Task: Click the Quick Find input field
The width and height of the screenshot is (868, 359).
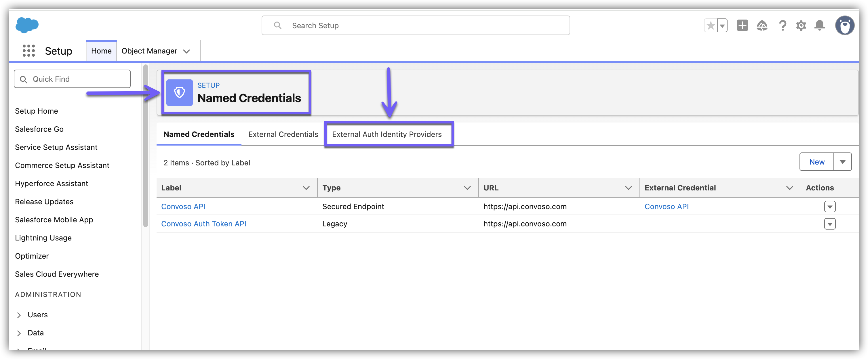Action: pos(72,79)
